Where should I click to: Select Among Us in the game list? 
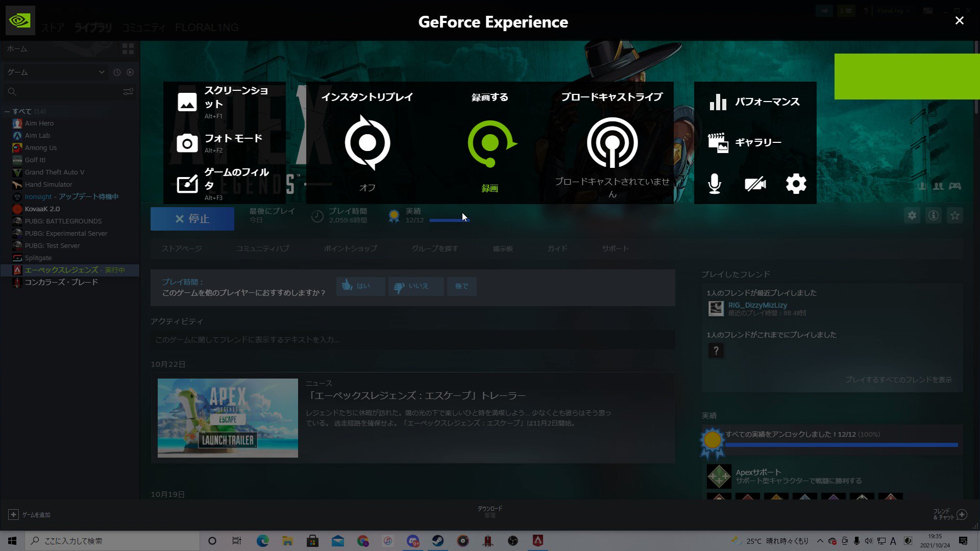coord(41,148)
